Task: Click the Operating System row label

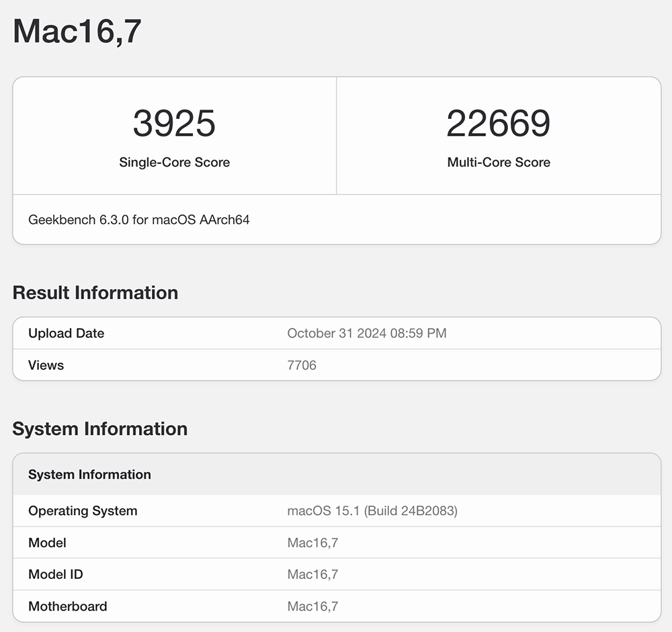Action: [83, 511]
